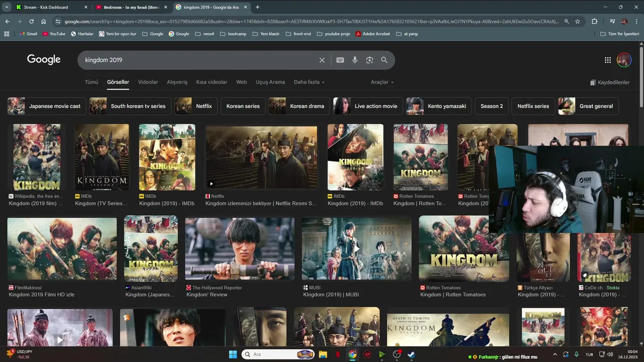Switch to the Alışveriş tab
Screen dimensions: 644x362
coord(177,82)
